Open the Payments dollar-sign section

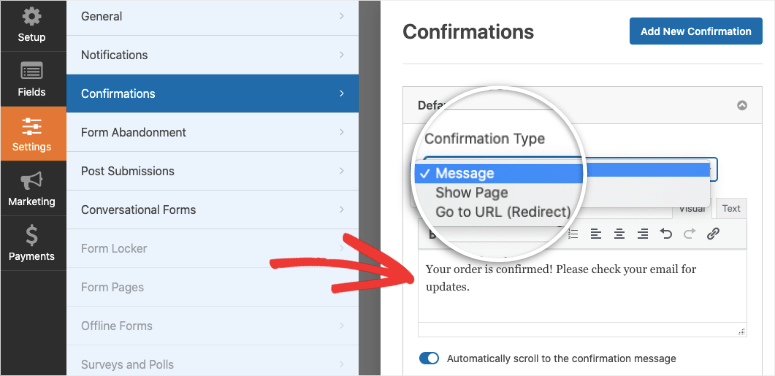click(33, 243)
